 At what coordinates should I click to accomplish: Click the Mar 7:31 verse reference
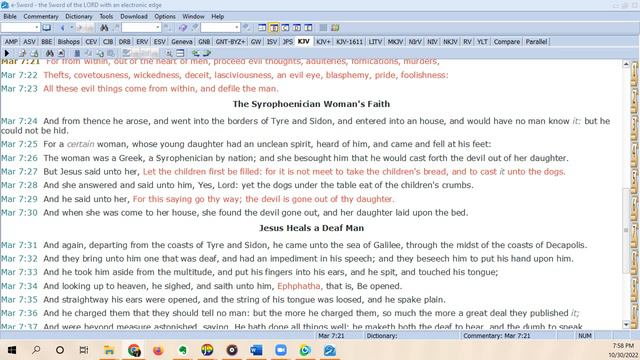point(19,245)
